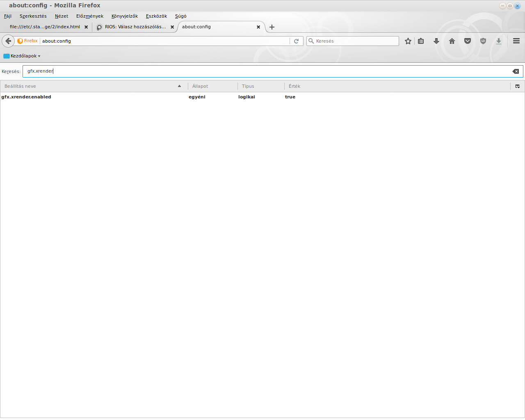The height and width of the screenshot is (420, 525).
Task: Click the egyéni status cell
Action: point(197,97)
